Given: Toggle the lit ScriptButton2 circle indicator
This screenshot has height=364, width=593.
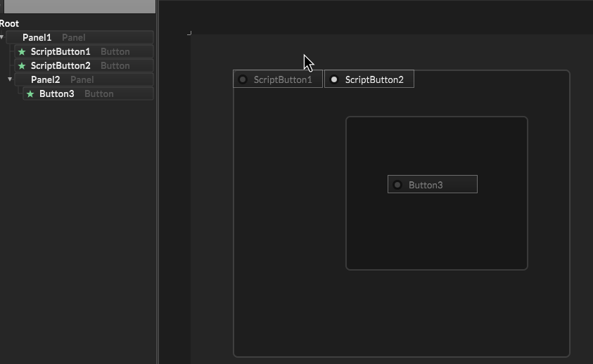Looking at the screenshot, I should pyautogui.click(x=334, y=79).
